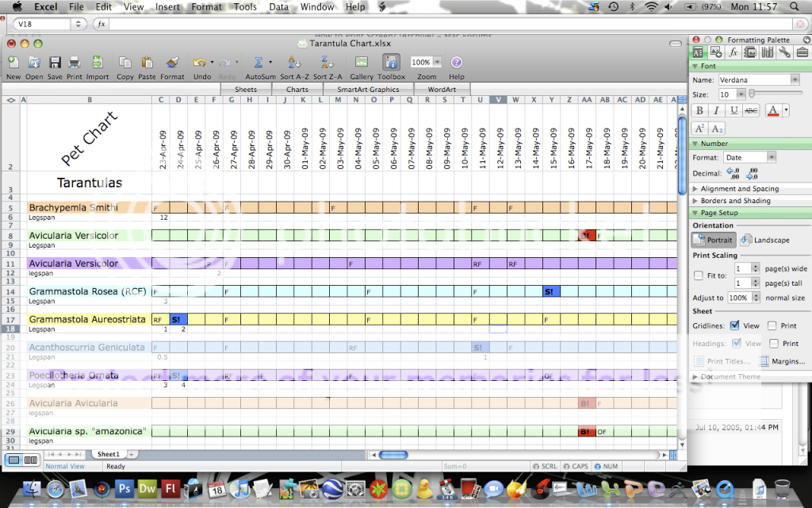Click the Format Painter brush icon
Image resolution: width=812 pixels, height=508 pixels.
click(x=172, y=62)
